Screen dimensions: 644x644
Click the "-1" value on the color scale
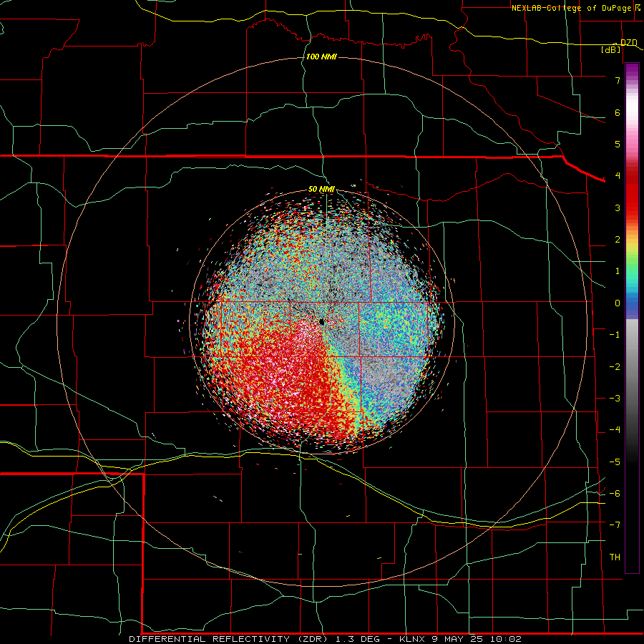click(x=615, y=335)
